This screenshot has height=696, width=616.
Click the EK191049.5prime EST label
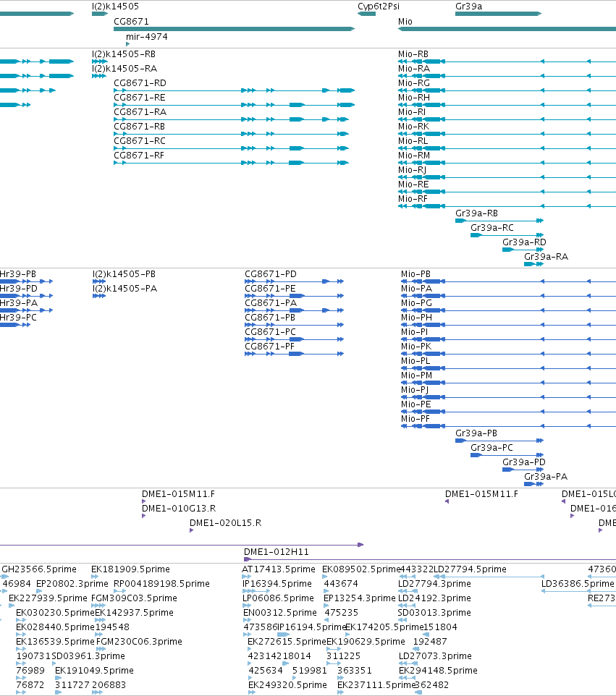coord(94,671)
